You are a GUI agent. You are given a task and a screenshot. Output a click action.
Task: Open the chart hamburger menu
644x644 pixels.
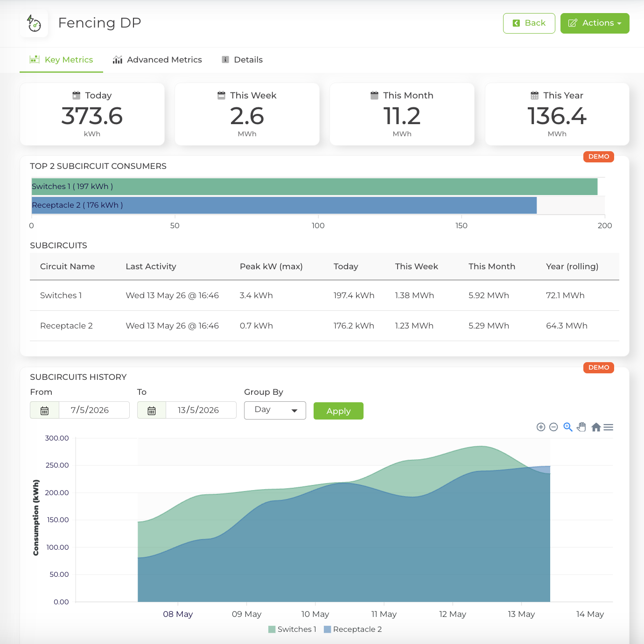click(609, 427)
